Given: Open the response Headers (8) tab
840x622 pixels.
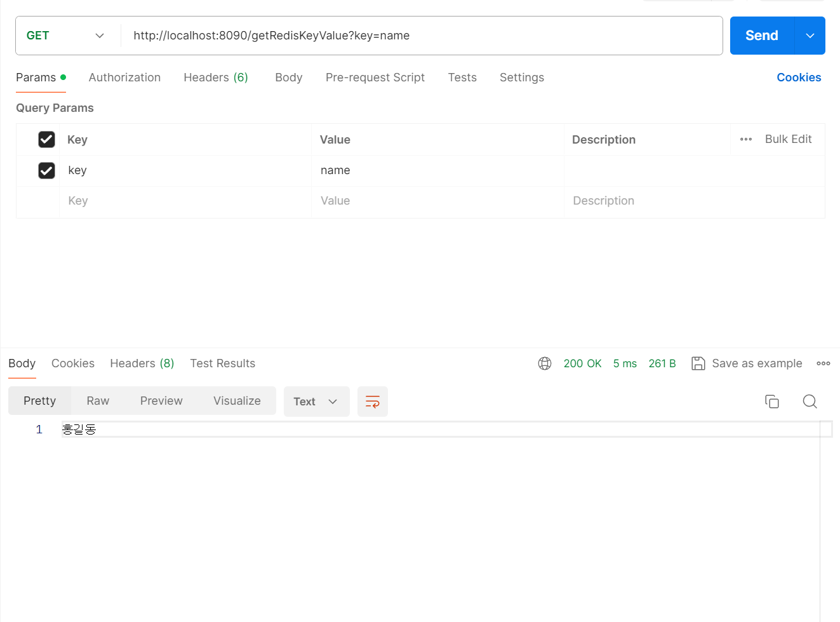Looking at the screenshot, I should 142,363.
